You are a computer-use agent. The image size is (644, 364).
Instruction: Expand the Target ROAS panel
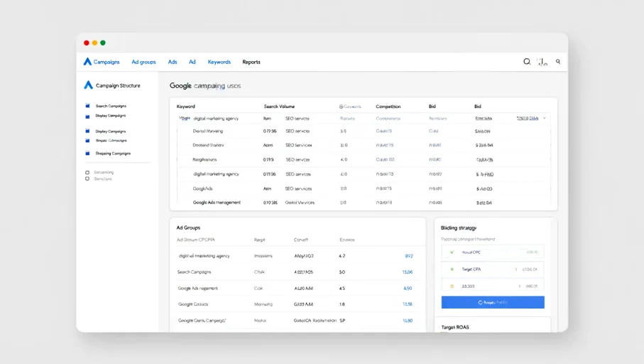coord(454,327)
